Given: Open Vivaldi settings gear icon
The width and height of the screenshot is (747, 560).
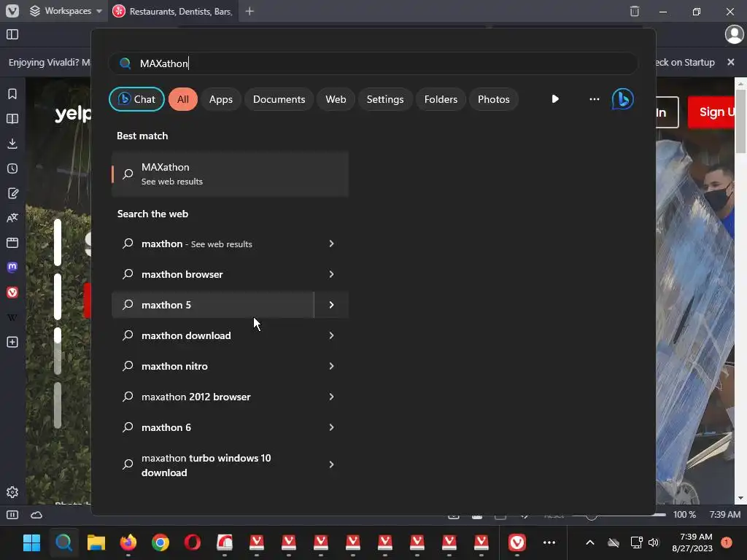Looking at the screenshot, I should coord(12,492).
